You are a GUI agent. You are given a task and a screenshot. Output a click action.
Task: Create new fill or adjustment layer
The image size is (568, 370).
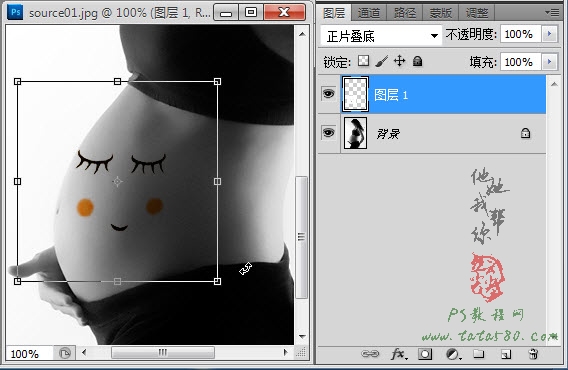[x=453, y=354]
